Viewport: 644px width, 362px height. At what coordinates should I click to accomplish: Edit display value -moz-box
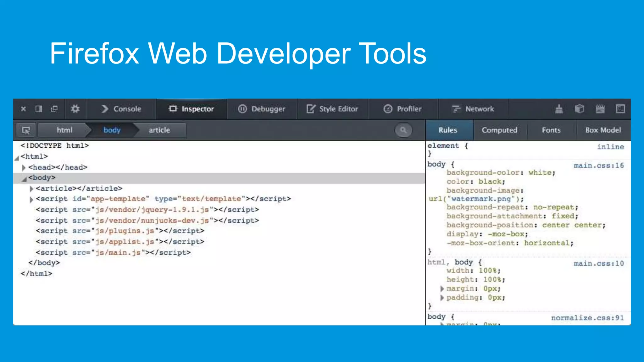(506, 234)
